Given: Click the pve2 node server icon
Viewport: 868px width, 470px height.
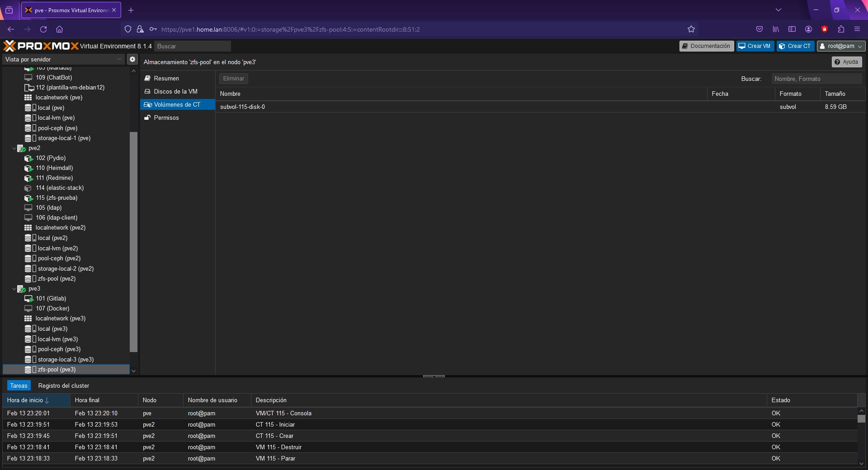Looking at the screenshot, I should (21, 148).
